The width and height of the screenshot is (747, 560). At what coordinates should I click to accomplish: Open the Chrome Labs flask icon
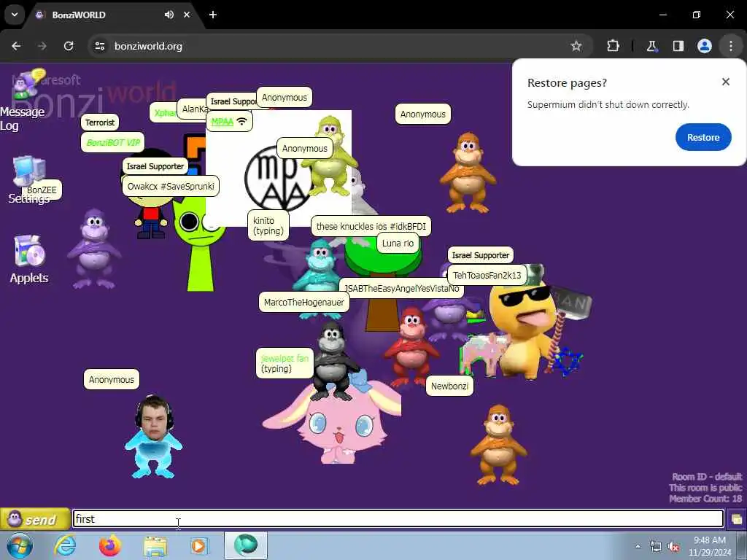click(651, 46)
